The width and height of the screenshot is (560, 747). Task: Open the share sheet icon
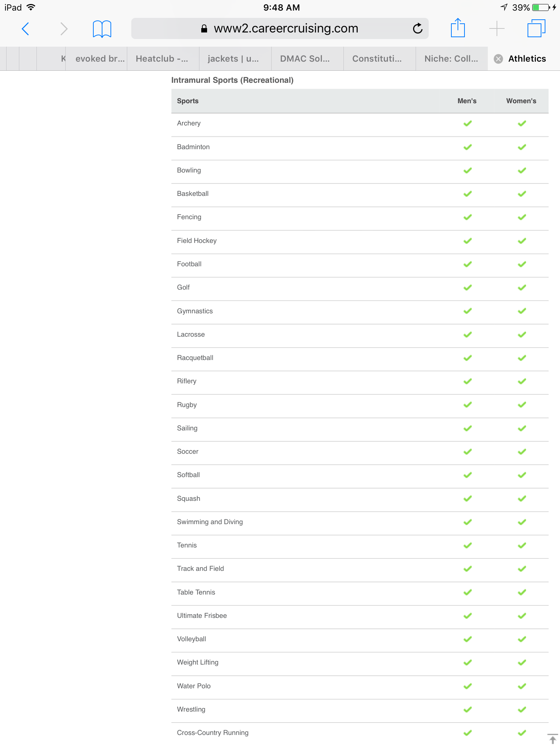(458, 28)
